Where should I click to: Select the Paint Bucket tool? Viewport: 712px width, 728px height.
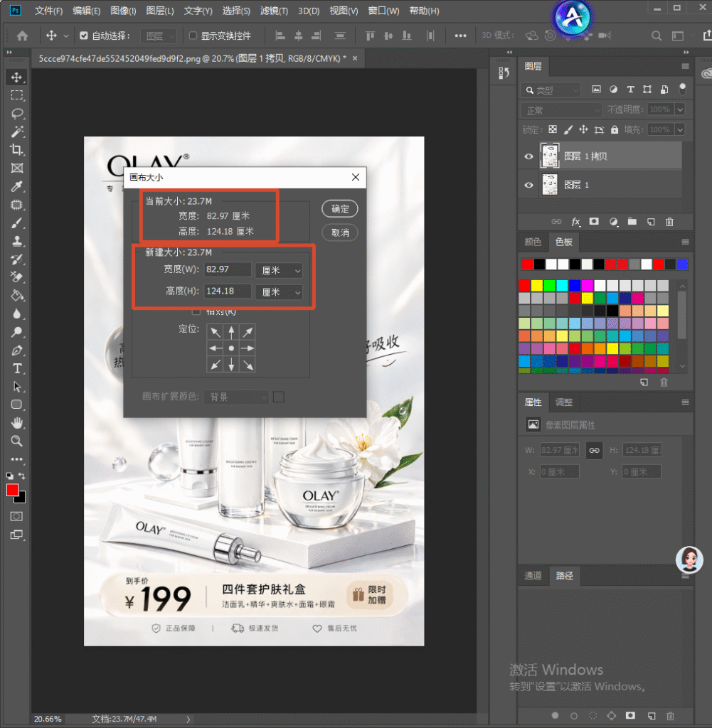click(17, 295)
